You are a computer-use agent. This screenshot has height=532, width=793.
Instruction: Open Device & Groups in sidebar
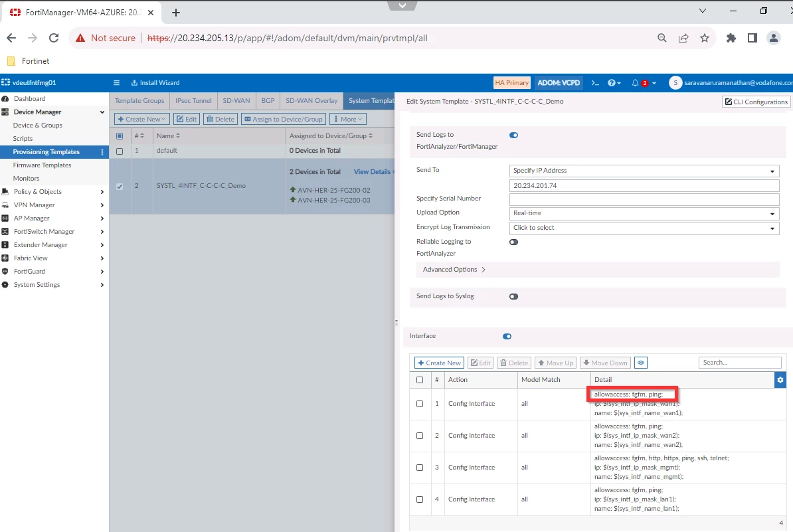coord(37,126)
